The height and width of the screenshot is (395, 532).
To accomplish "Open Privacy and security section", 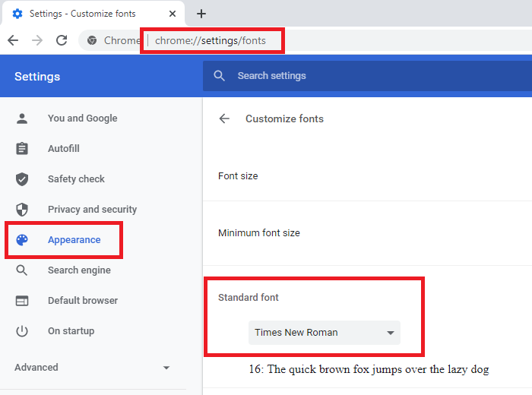I will (x=92, y=210).
